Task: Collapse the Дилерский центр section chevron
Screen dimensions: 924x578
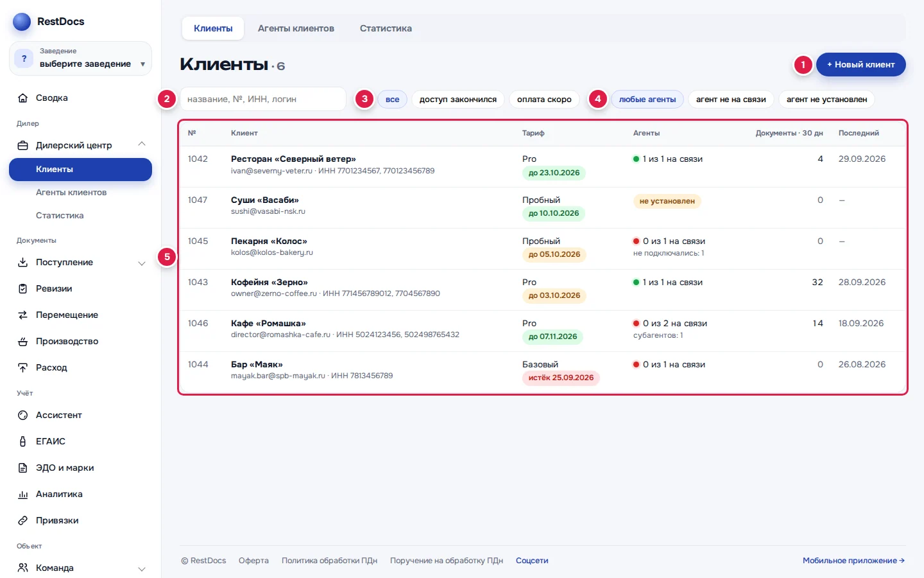Action: [x=142, y=144]
